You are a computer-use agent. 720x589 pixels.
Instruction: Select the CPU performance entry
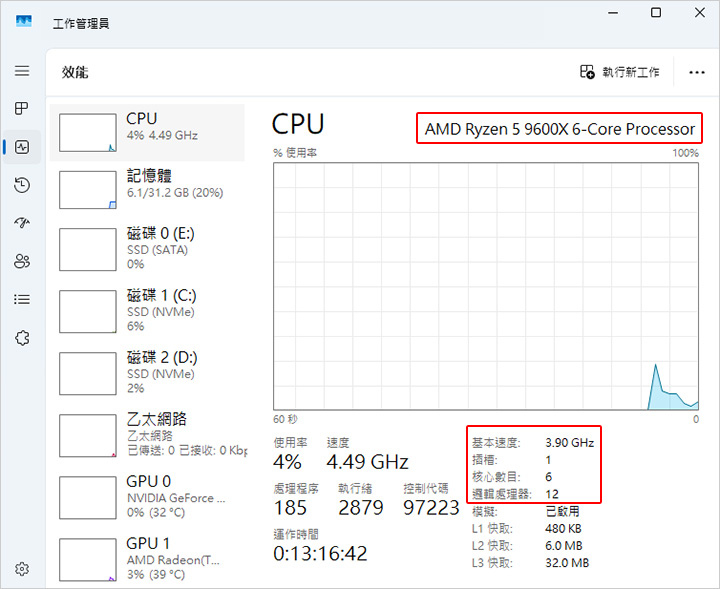pyautogui.click(x=147, y=133)
